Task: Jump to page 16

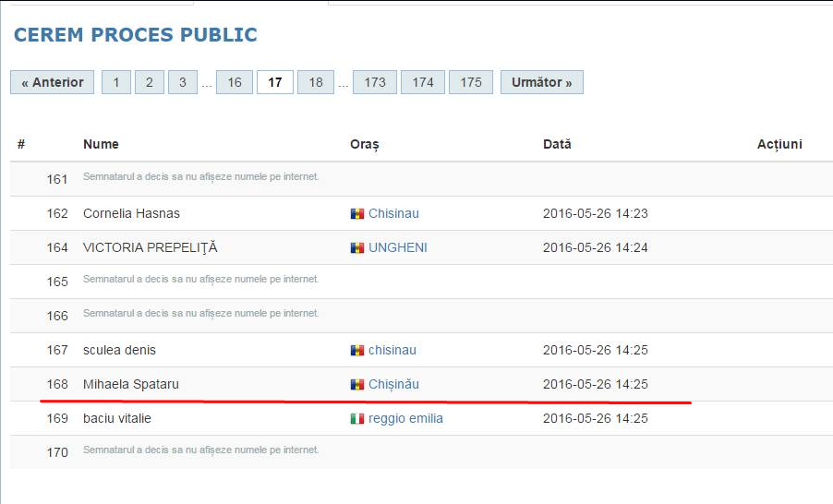Action: coord(235,82)
